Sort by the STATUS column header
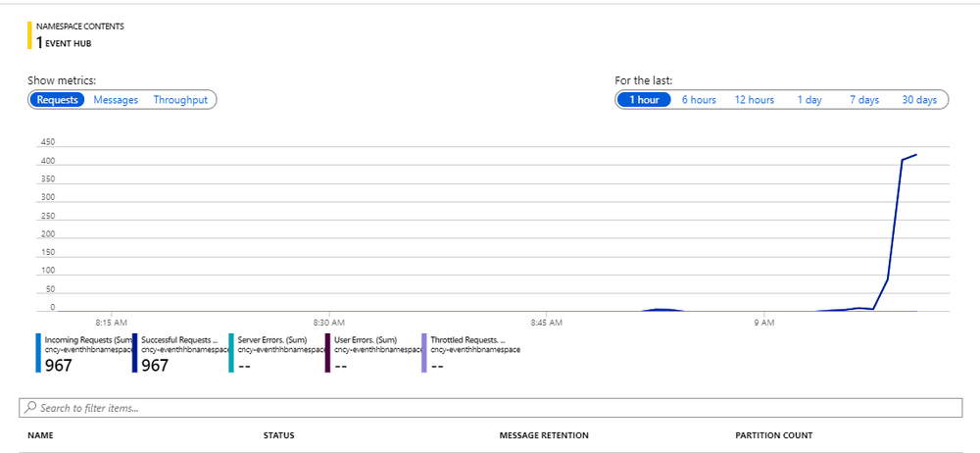Viewport: 980px width, 453px height. tap(279, 435)
